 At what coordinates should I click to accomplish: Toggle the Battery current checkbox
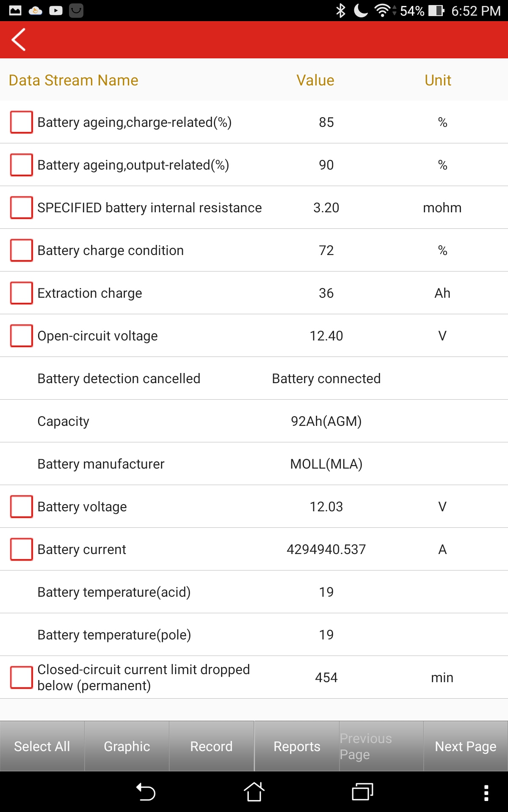[22, 549]
